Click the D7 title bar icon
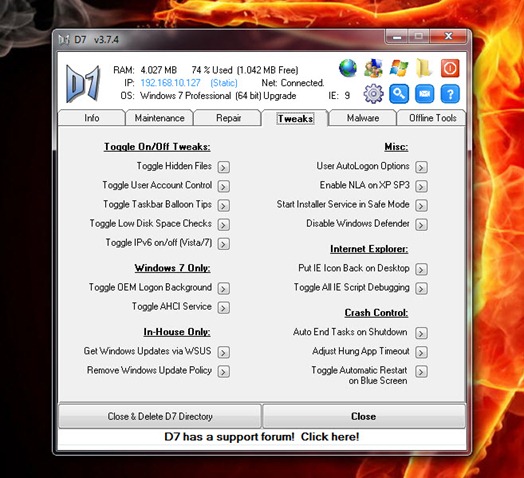The height and width of the screenshot is (478, 524). (64, 40)
